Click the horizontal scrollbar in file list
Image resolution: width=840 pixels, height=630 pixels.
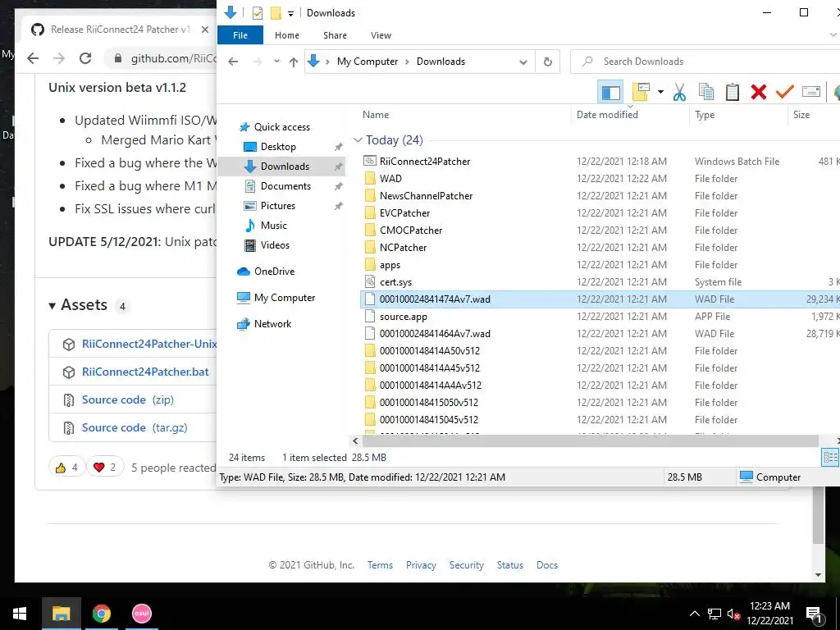(590, 441)
